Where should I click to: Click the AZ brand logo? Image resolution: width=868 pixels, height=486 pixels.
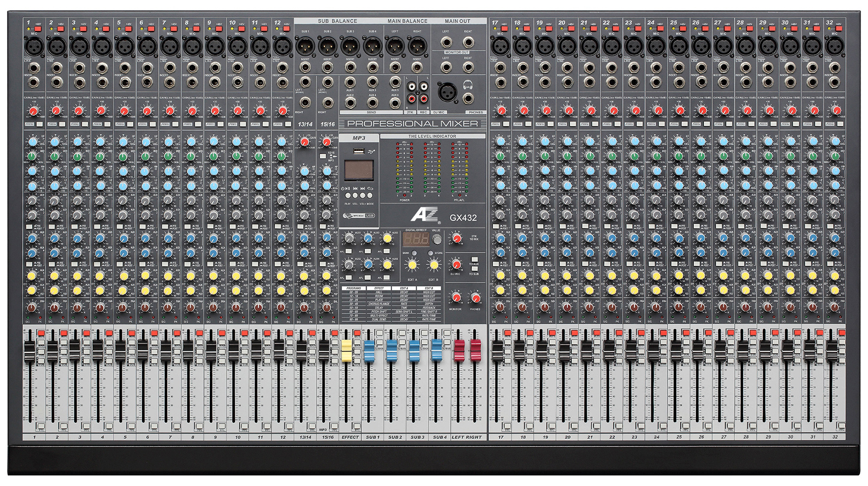[x=425, y=215]
